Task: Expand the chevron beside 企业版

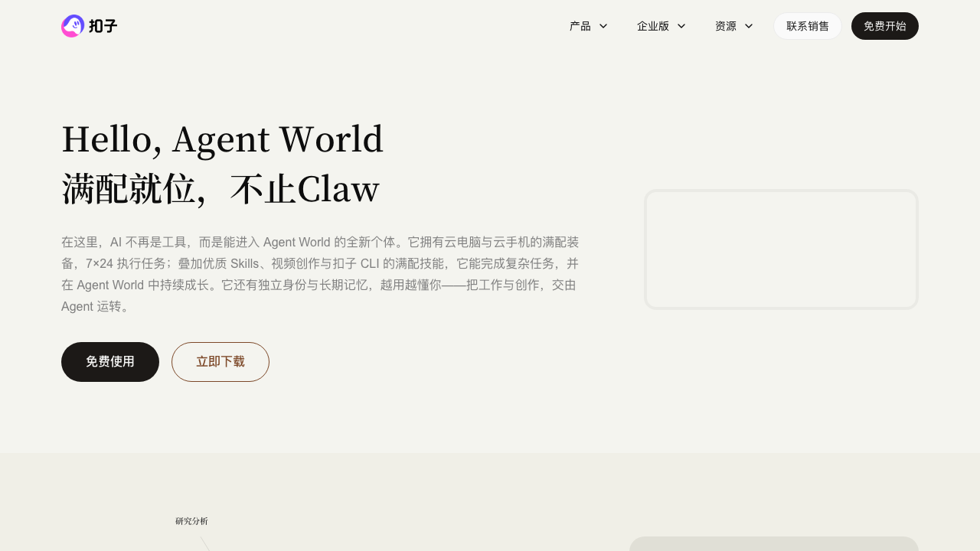Action: tap(681, 26)
